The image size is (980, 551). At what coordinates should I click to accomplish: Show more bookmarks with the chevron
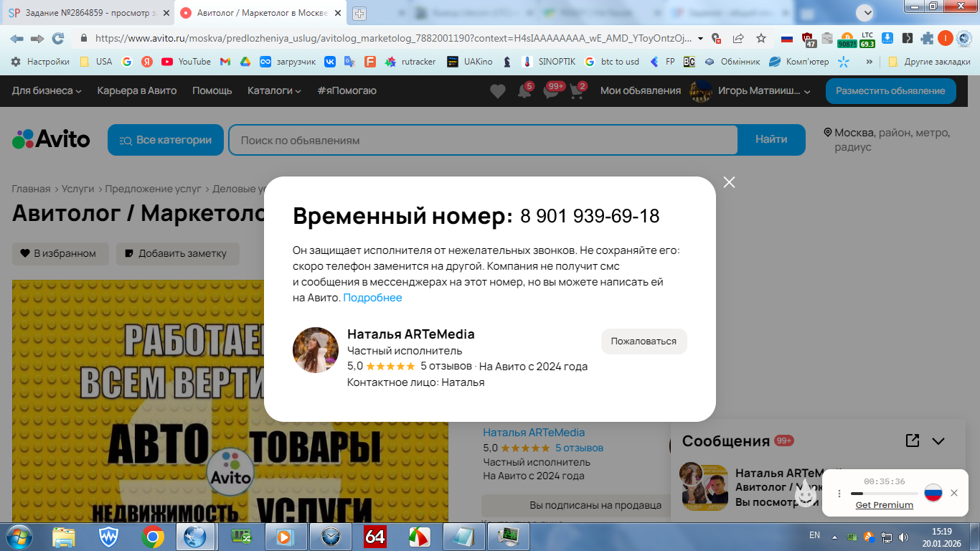coord(870,62)
